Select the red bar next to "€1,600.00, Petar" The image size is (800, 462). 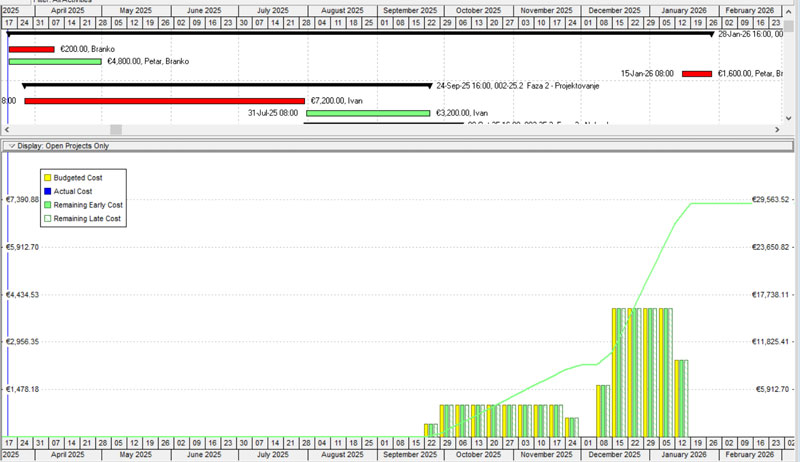[697, 74]
